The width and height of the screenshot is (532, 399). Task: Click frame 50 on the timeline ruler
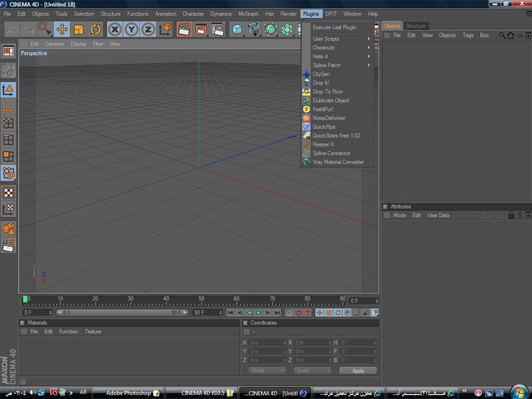[201, 299]
